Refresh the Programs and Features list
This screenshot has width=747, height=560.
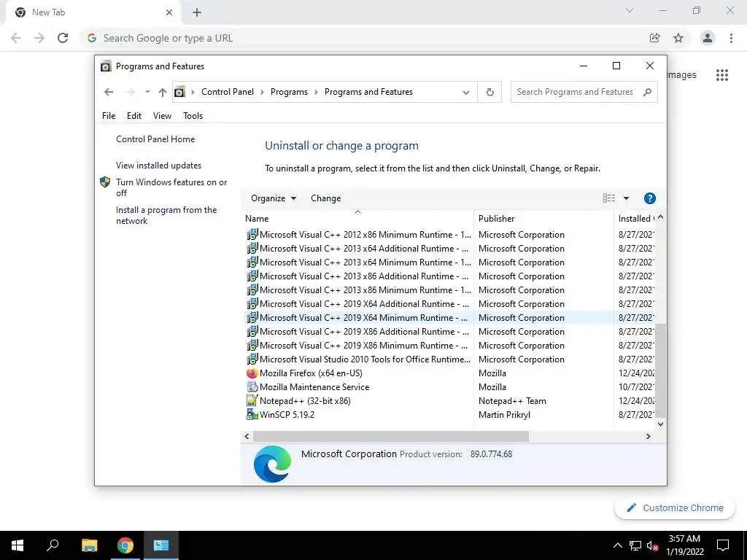489,92
